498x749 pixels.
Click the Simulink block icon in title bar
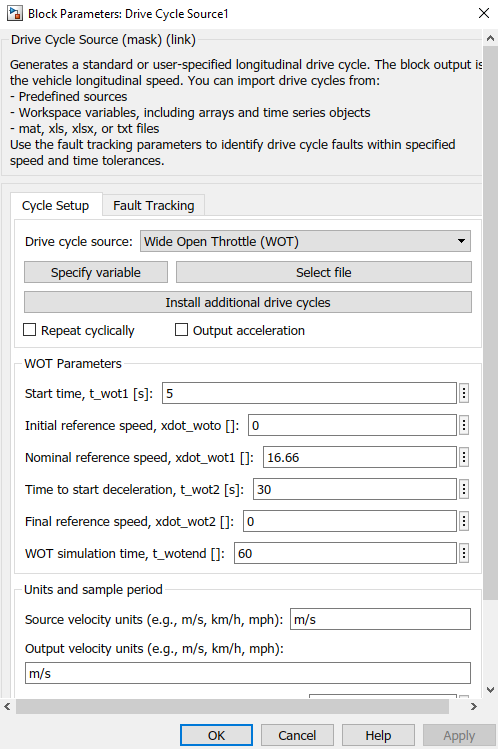pyautogui.click(x=15, y=13)
